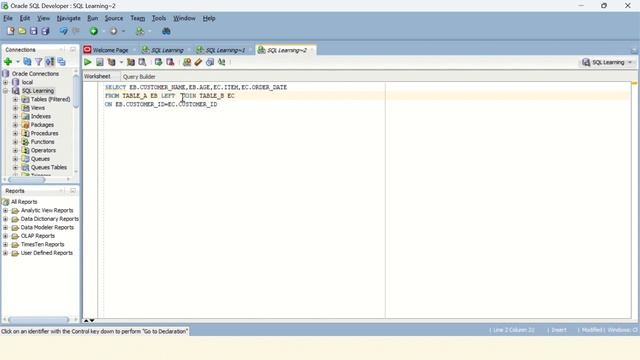Viewport: 640px width, 360px height.
Task: Click the To Upper/Lower case icon
Action: (222, 62)
